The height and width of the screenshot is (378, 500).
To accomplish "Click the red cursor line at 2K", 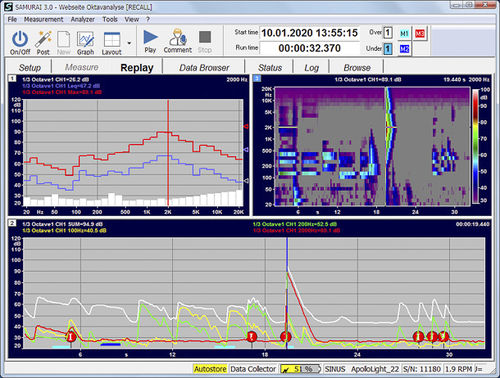I will click(x=168, y=153).
